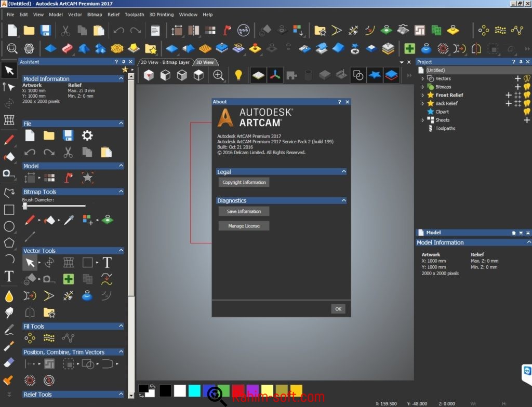Collapse the Bitmap Tools section
The image size is (532, 407).
pos(121,192)
